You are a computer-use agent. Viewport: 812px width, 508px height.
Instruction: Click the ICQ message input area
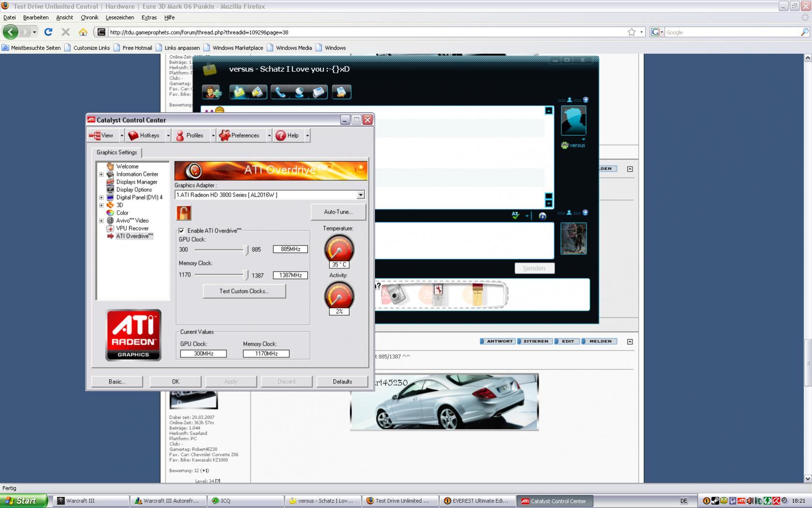pyautogui.click(x=464, y=241)
